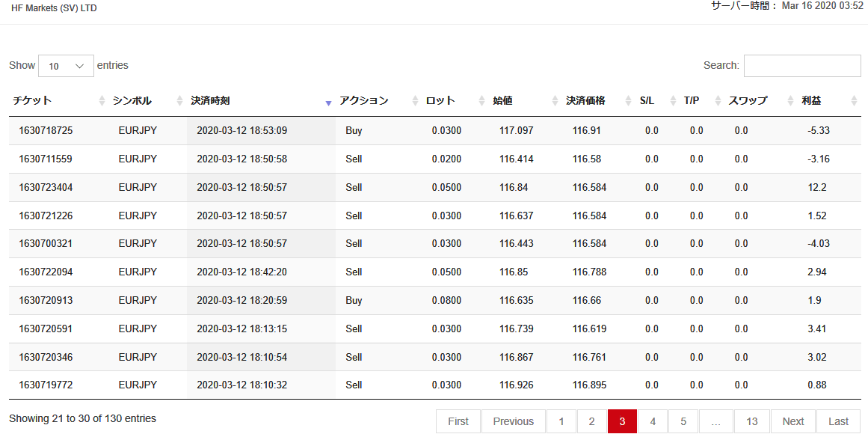Screen dimensions: 868x440
Task: Sort by アクション column sort arrows
Action: pos(415,101)
